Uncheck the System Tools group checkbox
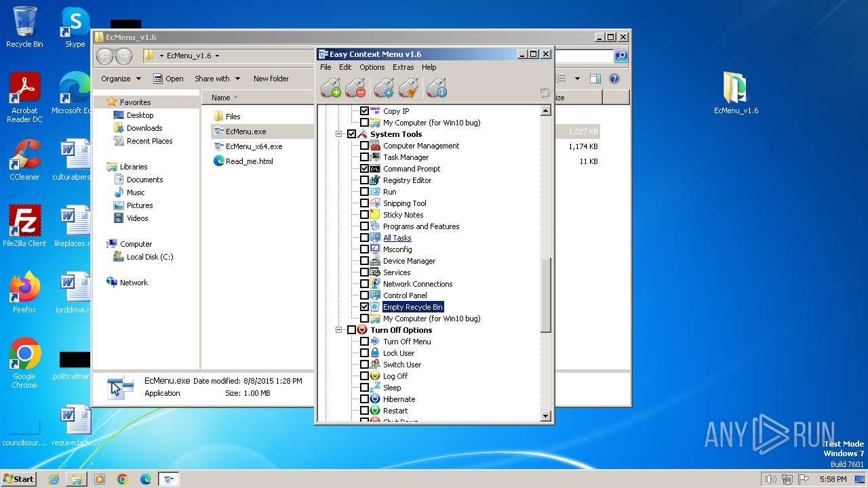Screen dimensions: 868x488 point(351,134)
